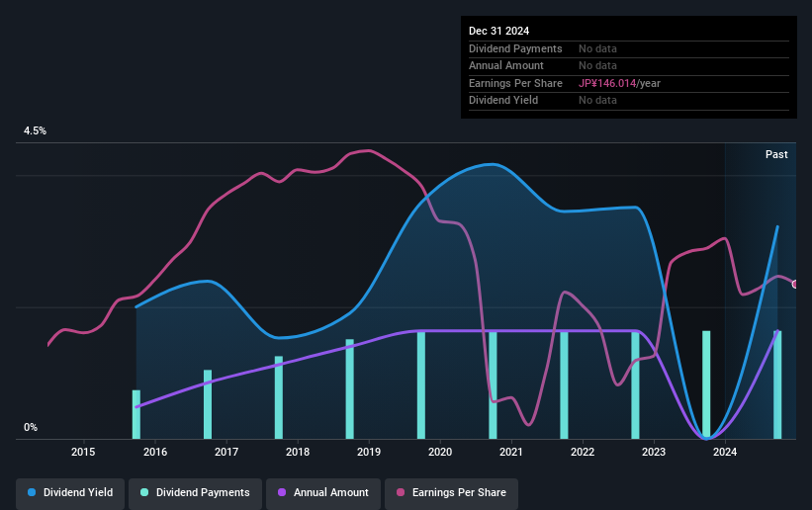Click the JP¥146.014/year earnings value
This screenshot has width=812, height=510.
(x=619, y=83)
